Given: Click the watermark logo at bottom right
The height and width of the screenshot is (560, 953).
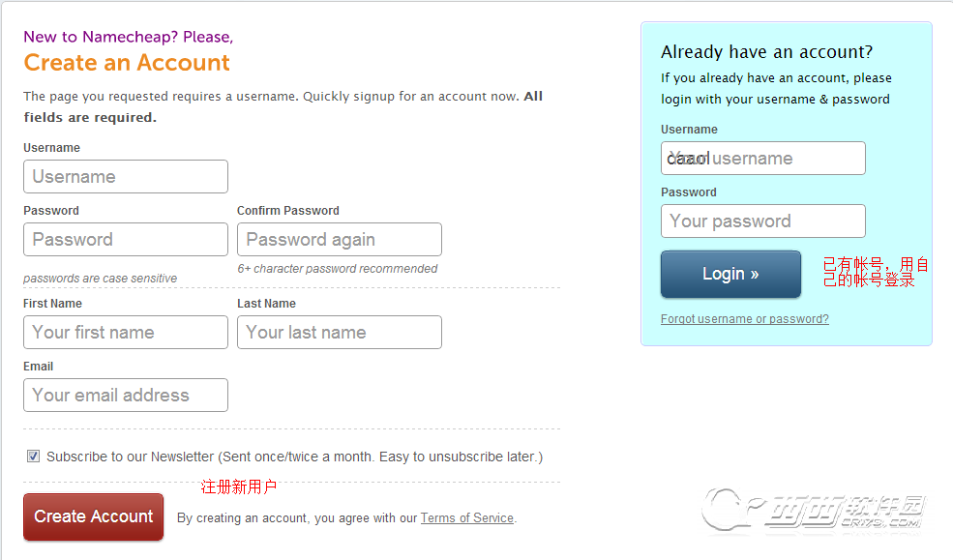Looking at the screenshot, I should coord(816,513).
